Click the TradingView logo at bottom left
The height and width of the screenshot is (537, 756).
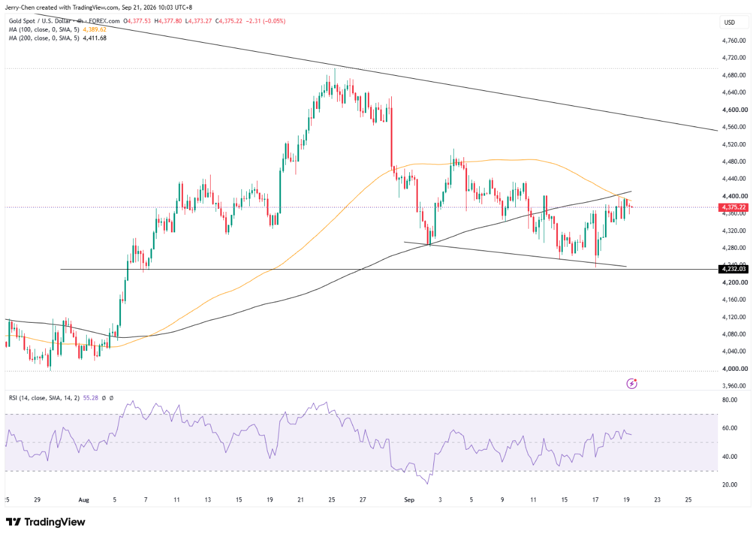pyautogui.click(x=46, y=522)
